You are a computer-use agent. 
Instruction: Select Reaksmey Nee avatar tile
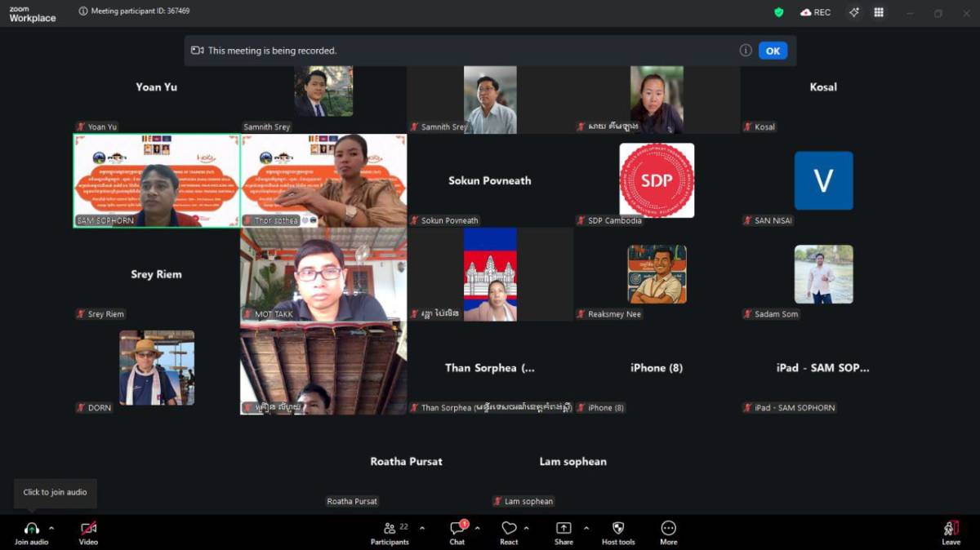tap(657, 274)
